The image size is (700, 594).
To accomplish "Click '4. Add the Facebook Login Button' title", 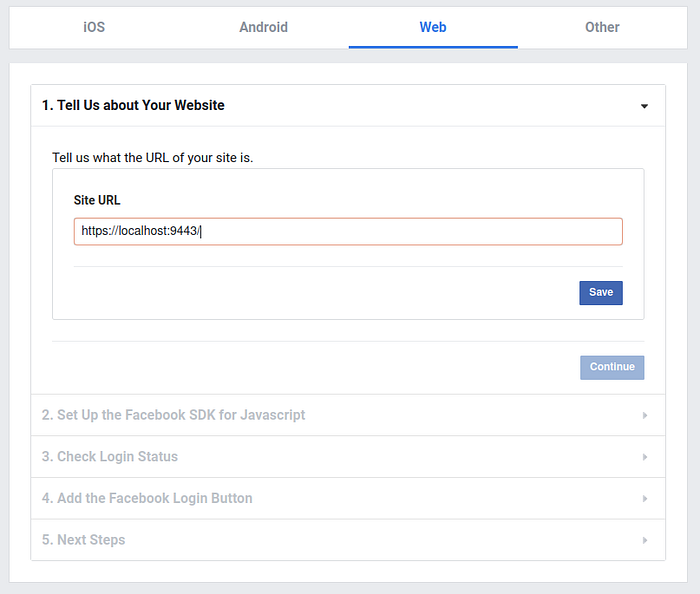I will click(147, 498).
